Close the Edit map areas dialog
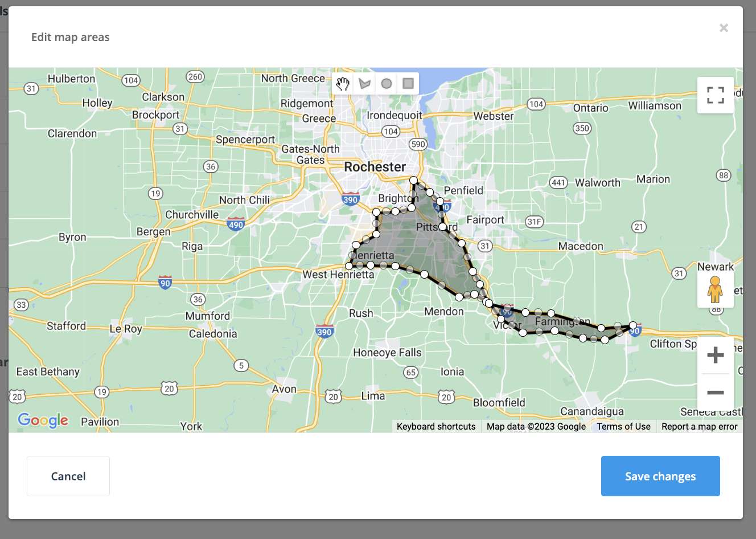The image size is (756, 539). click(724, 28)
